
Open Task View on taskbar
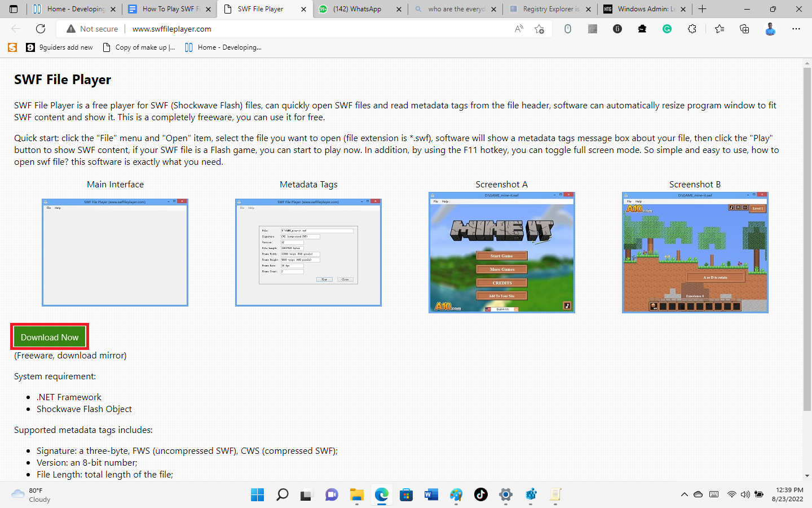306,495
